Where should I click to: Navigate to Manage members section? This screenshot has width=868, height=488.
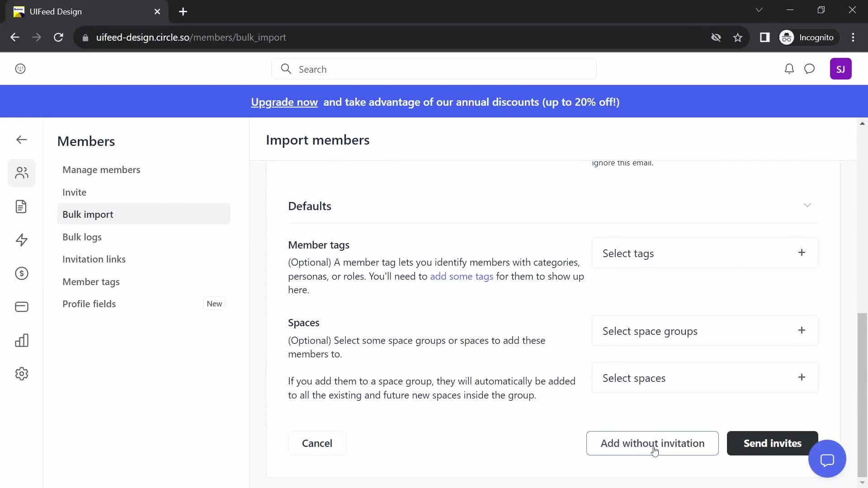101,170
